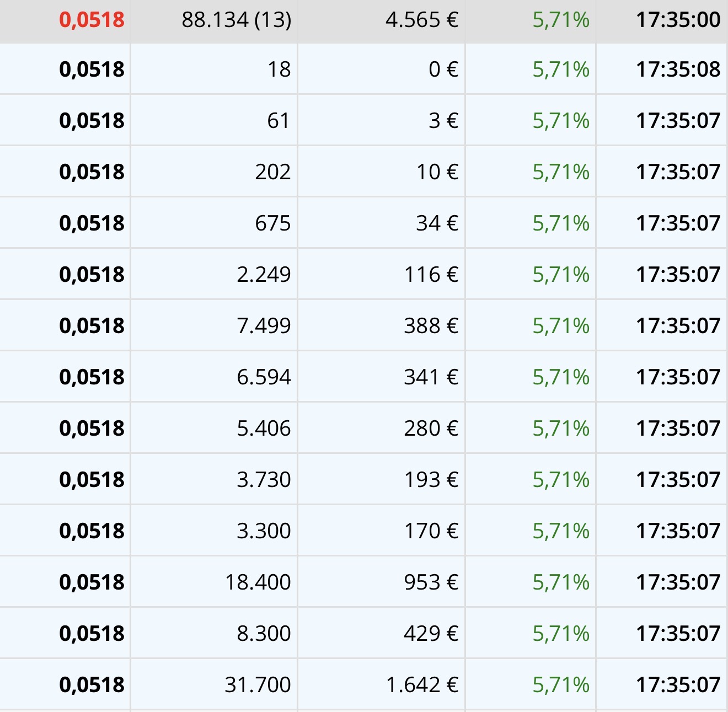Select the 3.300 volume cell
The image size is (728, 712).
click(x=264, y=531)
